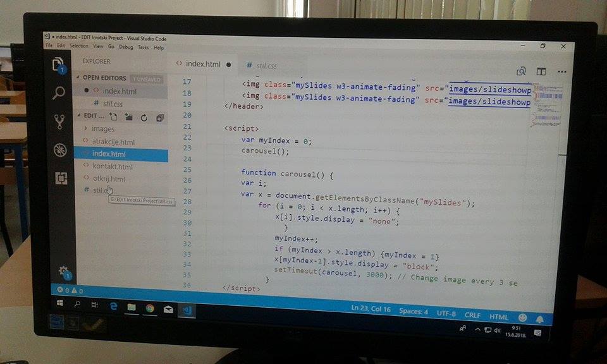
Task: Follow the images/slideshow link on line 17
Action: click(489, 89)
